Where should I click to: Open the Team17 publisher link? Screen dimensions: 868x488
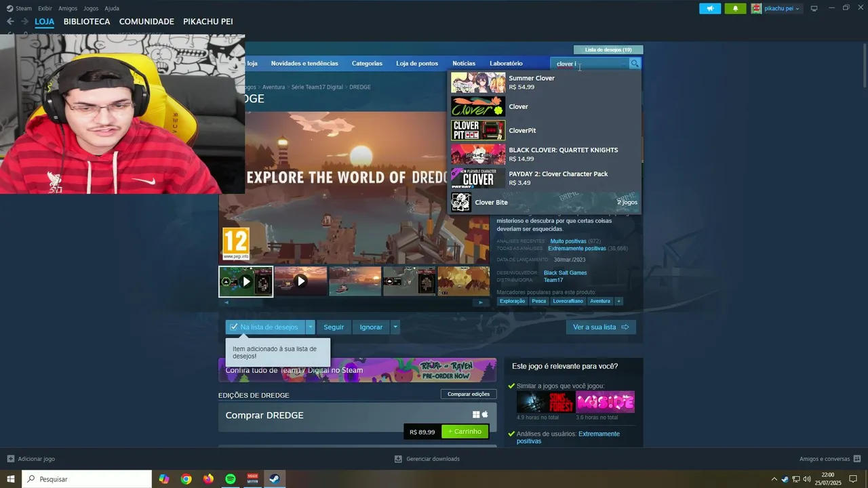pyautogui.click(x=553, y=280)
